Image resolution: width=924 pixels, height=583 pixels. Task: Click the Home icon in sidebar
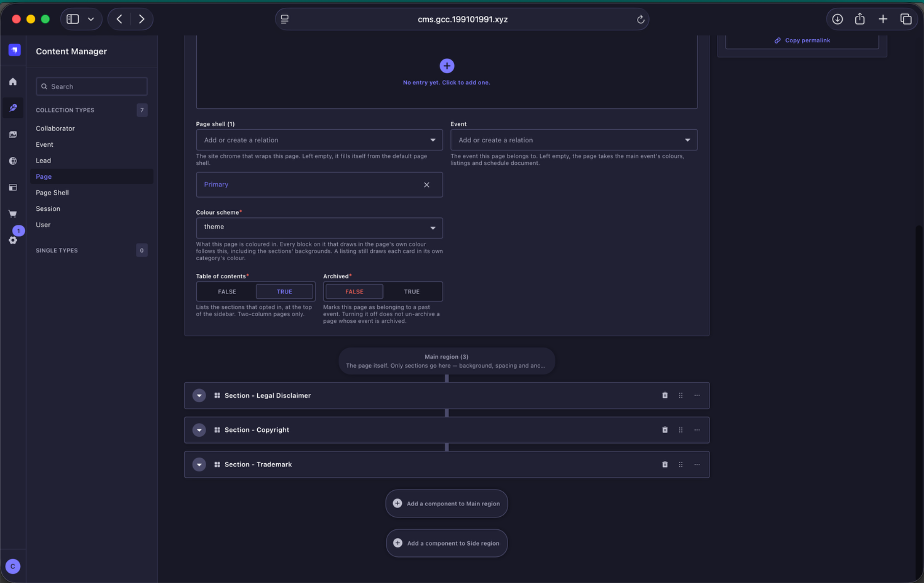pyautogui.click(x=13, y=82)
